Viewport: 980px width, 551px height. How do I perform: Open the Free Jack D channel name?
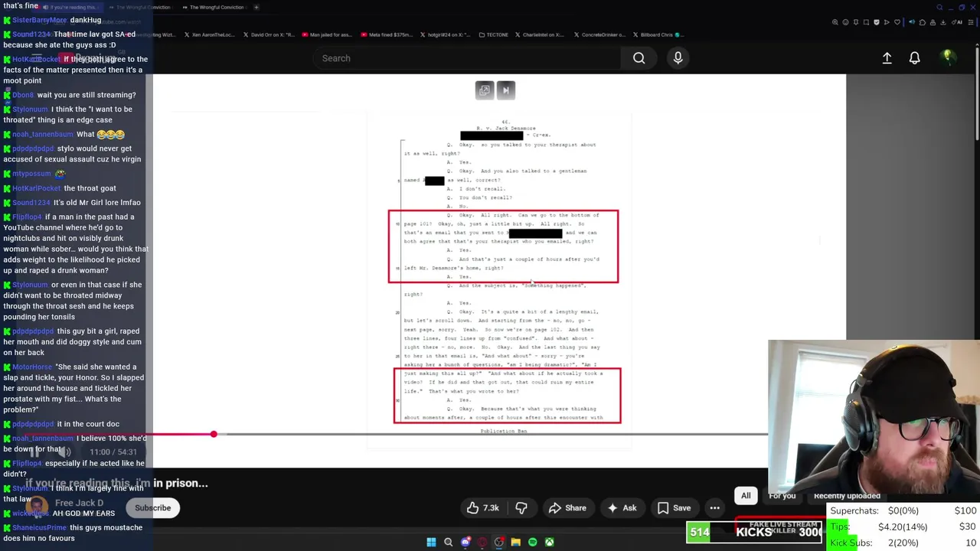click(x=79, y=503)
